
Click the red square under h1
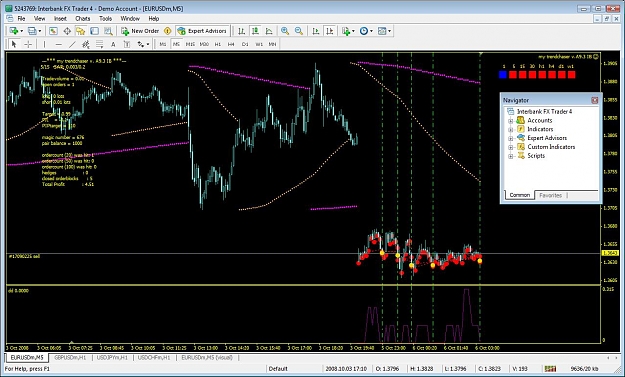(542, 75)
